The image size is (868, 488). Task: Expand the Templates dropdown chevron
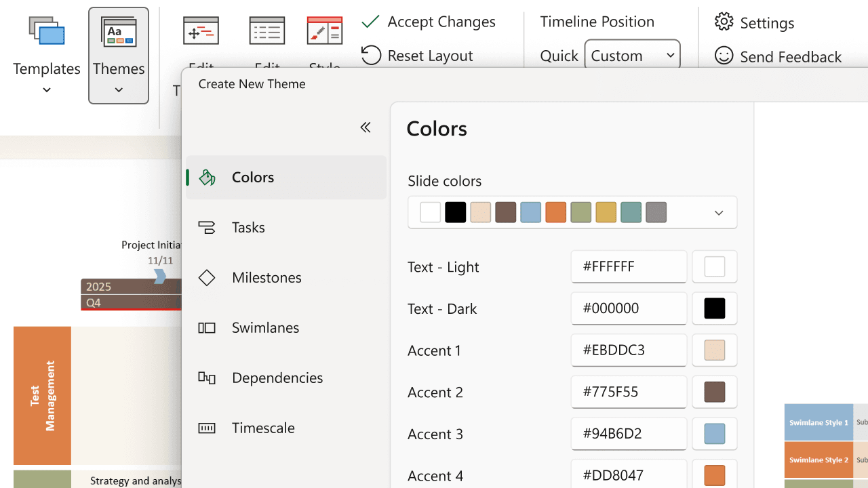coord(47,90)
